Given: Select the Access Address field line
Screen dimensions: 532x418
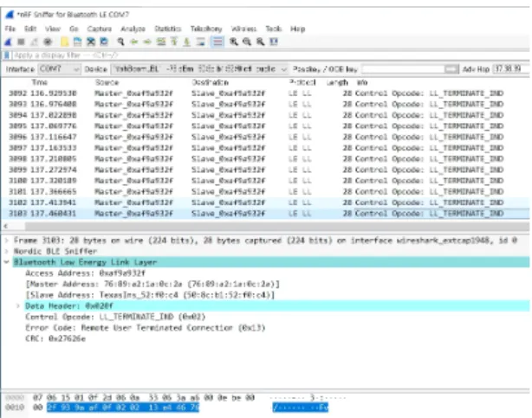Looking at the screenshot, I should click(x=85, y=273).
